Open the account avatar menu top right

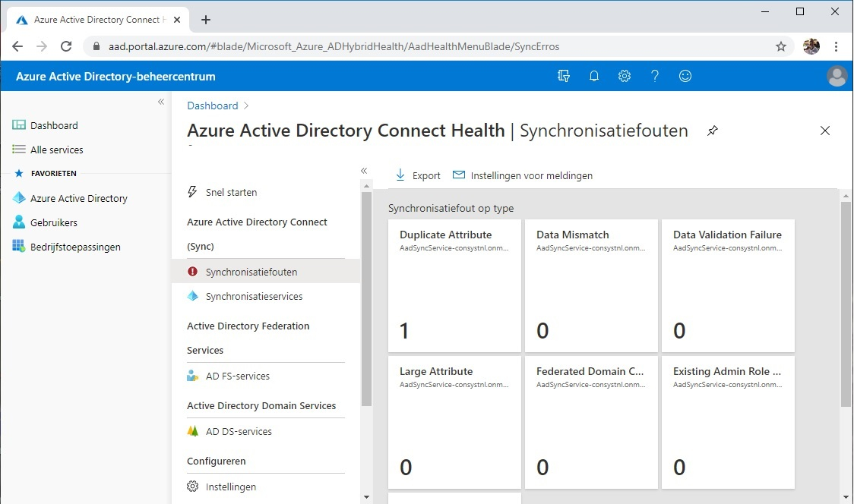coord(837,76)
